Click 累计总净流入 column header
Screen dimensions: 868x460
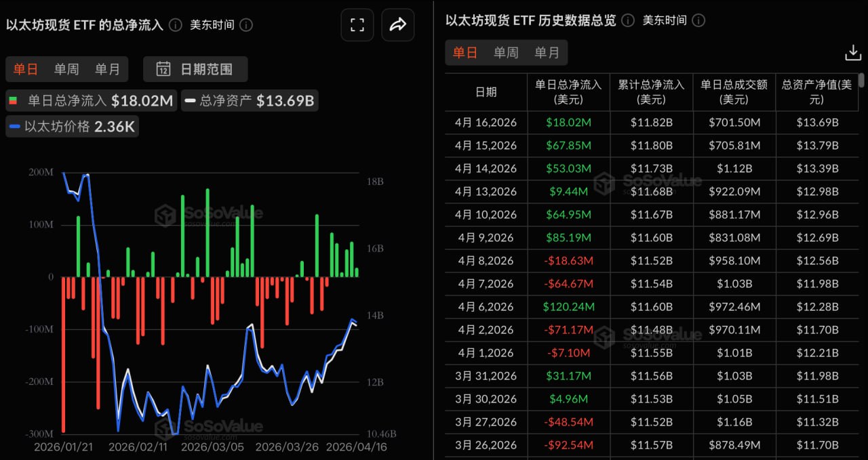tap(651, 92)
